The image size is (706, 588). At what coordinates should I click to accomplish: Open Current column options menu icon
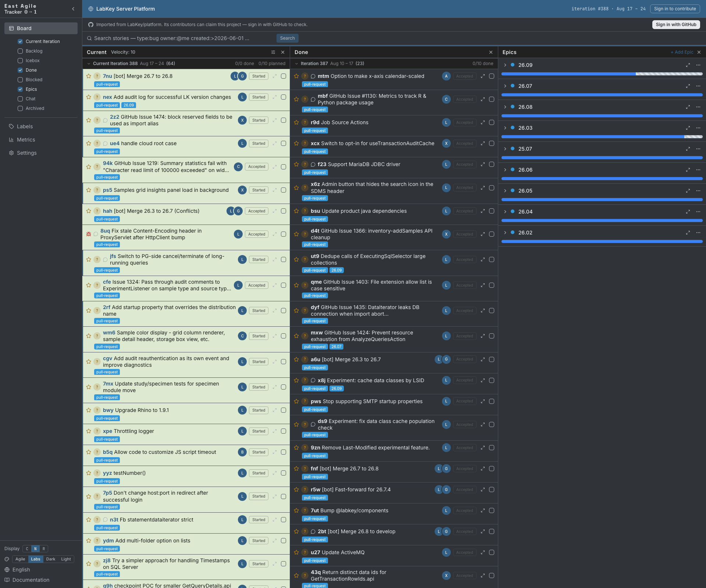(273, 52)
